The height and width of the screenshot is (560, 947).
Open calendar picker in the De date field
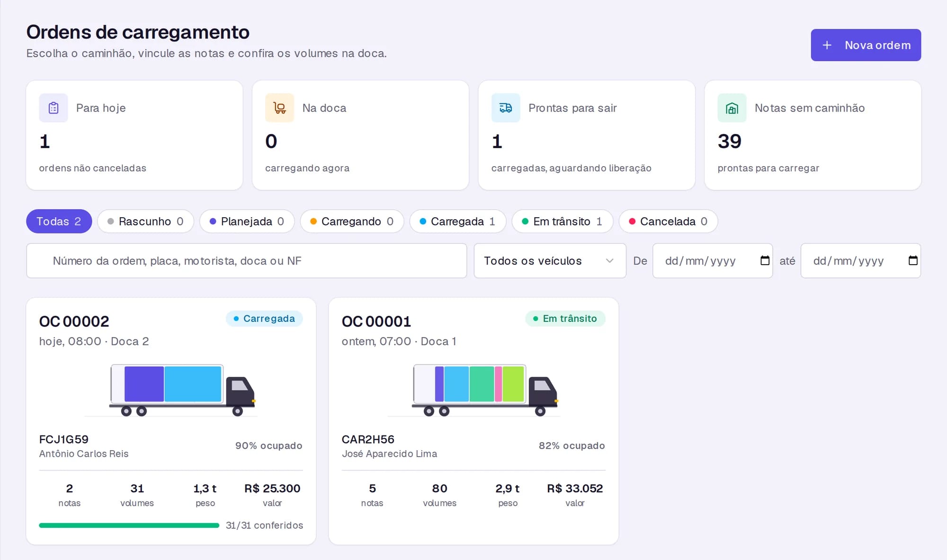pyautogui.click(x=765, y=260)
